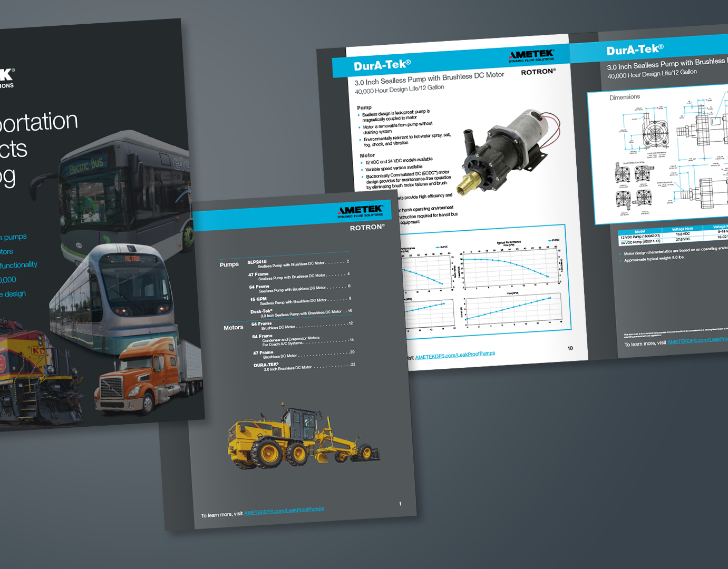The height and width of the screenshot is (569, 728).
Task: Select 64 Frame Condenser and Evaporator Motors entry
Action: [303, 340]
